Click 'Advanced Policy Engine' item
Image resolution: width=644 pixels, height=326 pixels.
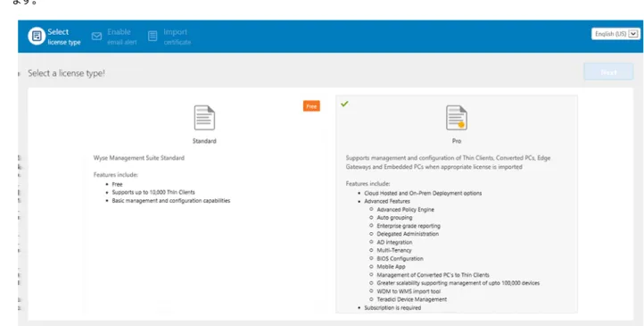405,210
